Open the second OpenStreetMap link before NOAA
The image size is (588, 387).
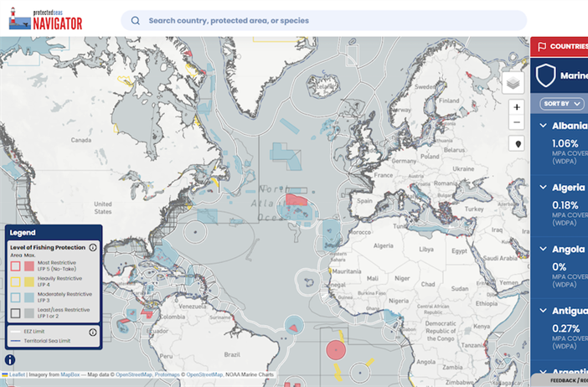click(x=204, y=374)
